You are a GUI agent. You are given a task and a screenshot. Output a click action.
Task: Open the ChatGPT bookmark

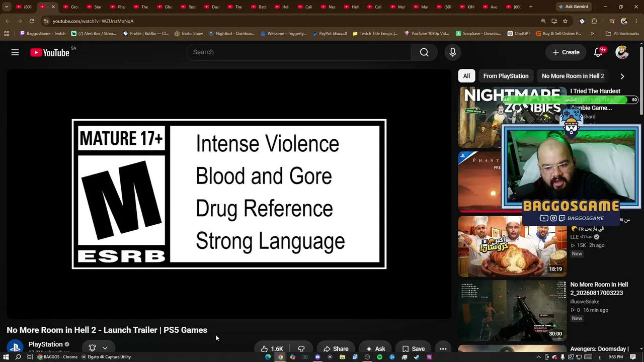[x=519, y=34]
